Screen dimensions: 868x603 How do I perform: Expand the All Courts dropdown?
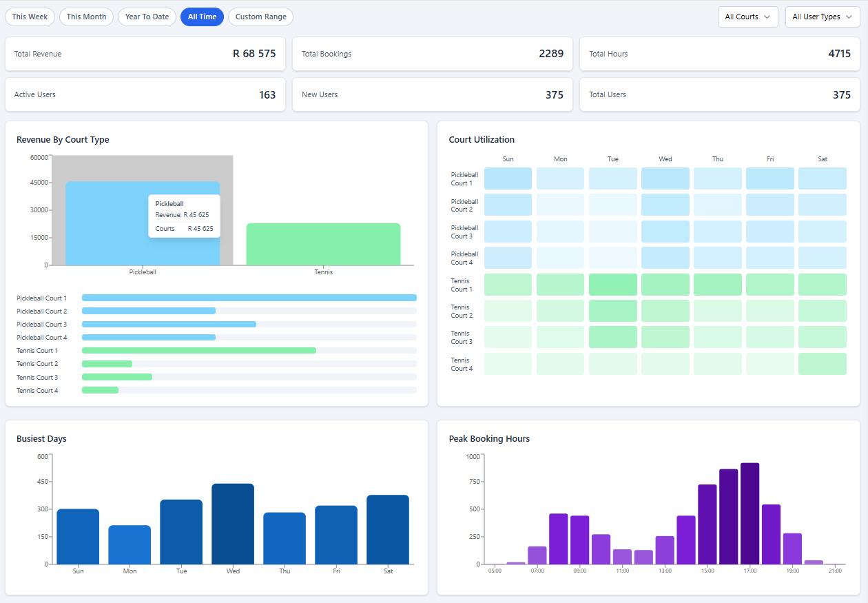click(x=747, y=17)
